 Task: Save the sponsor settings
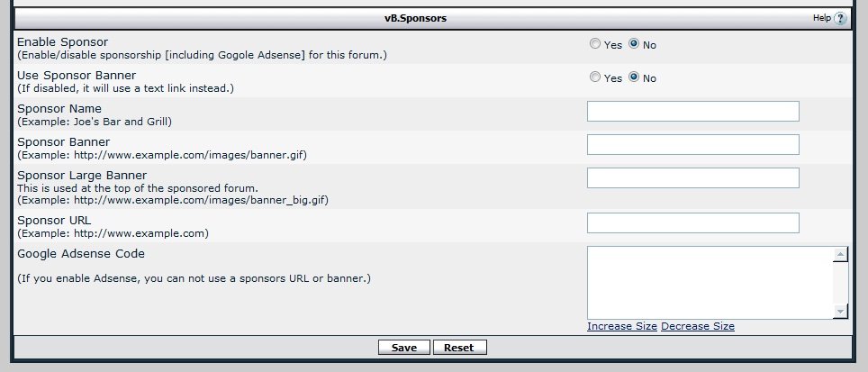click(x=404, y=348)
